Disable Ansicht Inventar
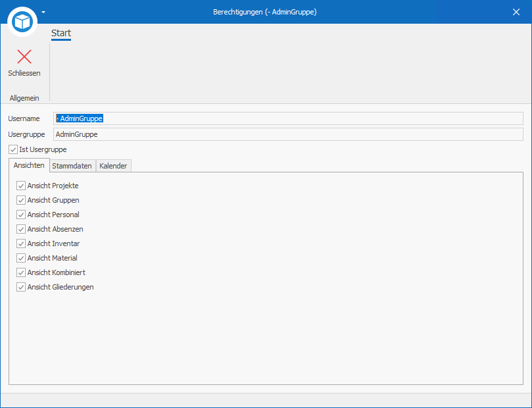The image size is (532, 408). [21, 243]
